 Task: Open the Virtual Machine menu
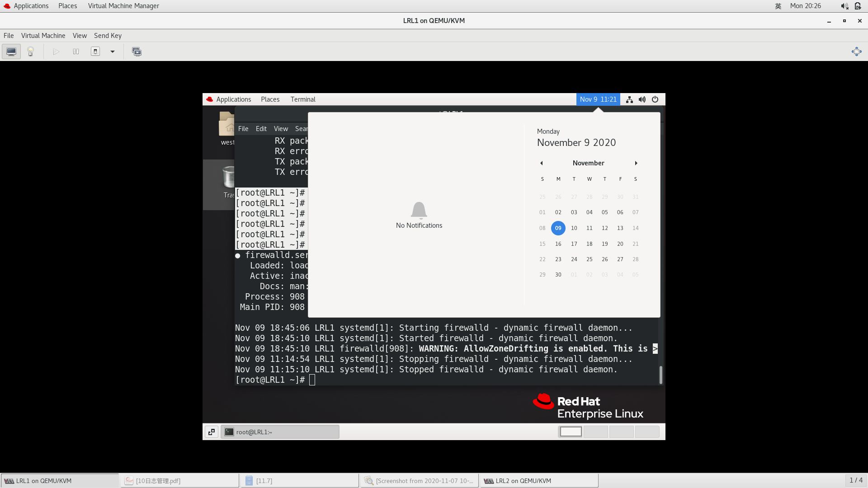(x=43, y=36)
